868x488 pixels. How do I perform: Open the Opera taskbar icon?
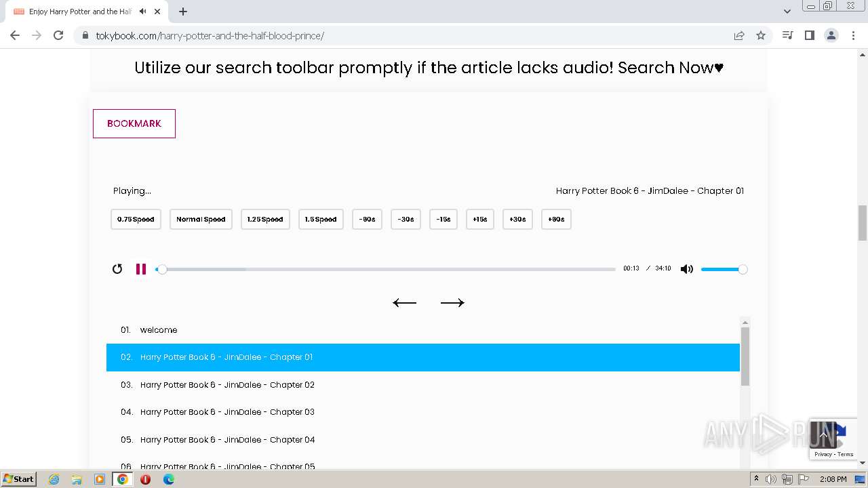point(145,479)
